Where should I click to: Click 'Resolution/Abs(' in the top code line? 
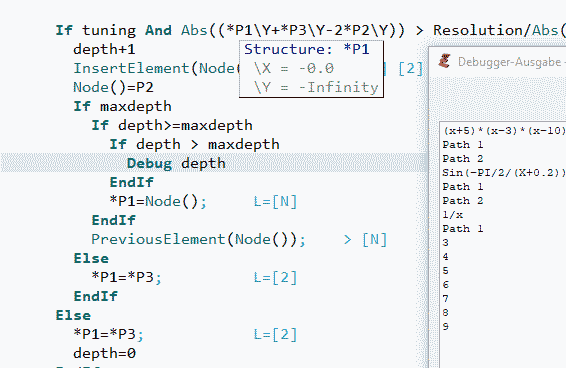click(499, 30)
